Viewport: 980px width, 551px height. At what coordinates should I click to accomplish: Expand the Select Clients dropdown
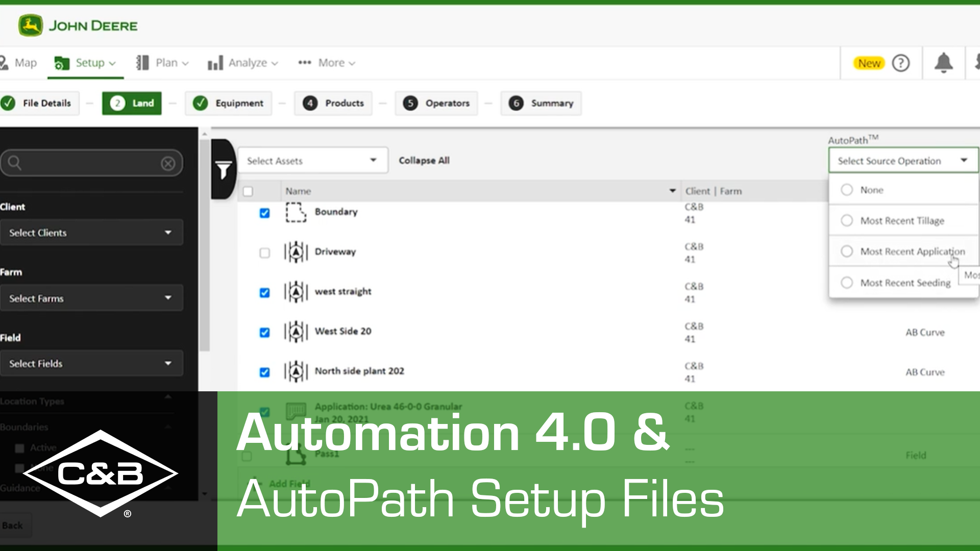click(x=92, y=233)
